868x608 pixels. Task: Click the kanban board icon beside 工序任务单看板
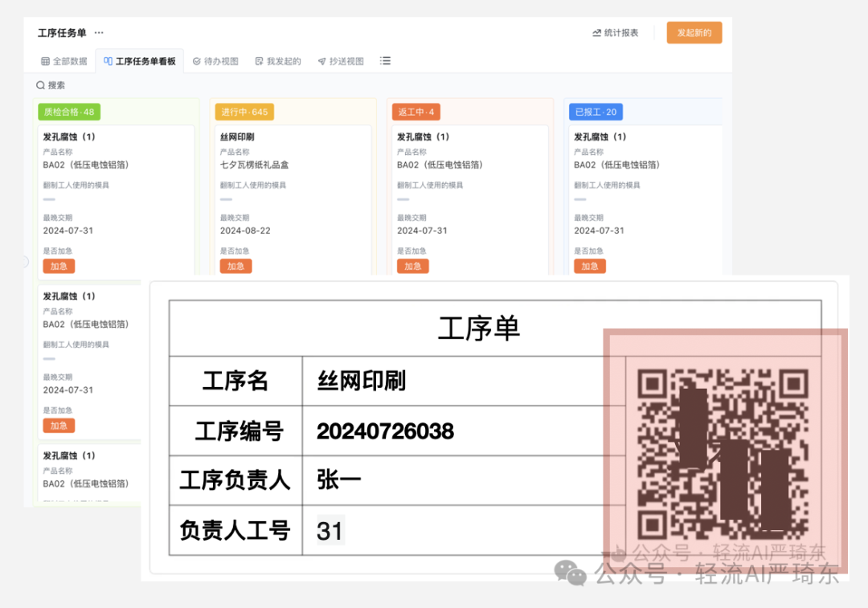pos(109,60)
